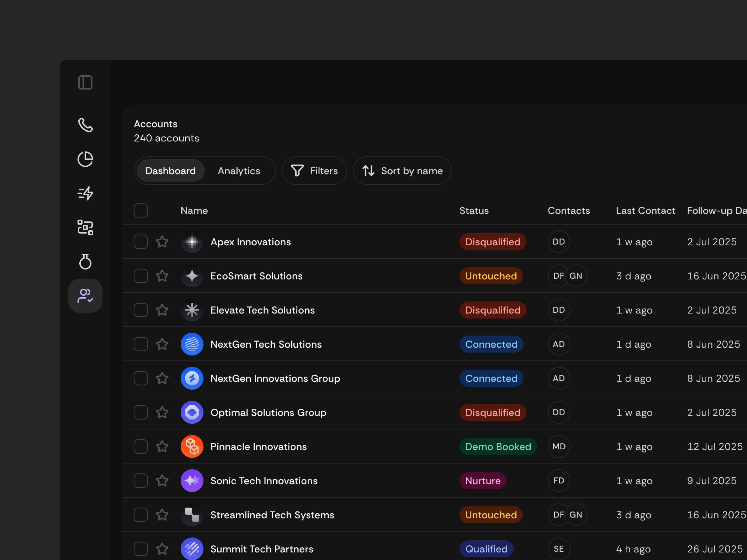Star Sonic Tech Innovations as favorite
This screenshot has width=747, height=560.
click(x=162, y=480)
